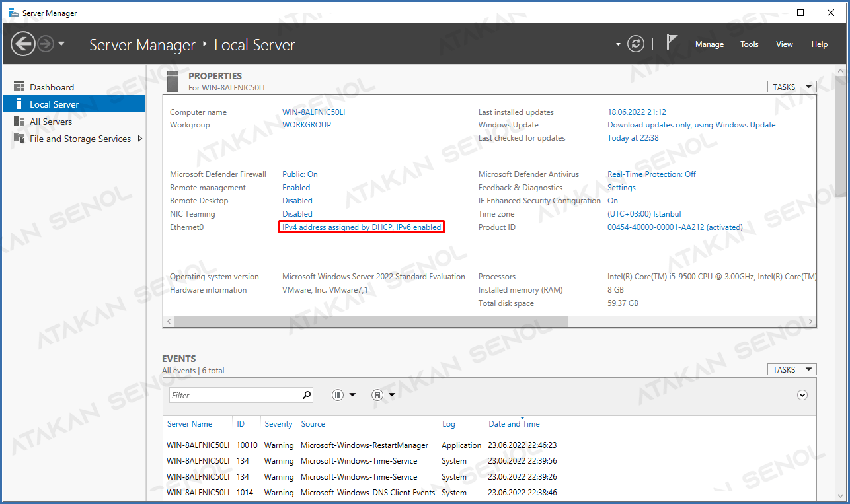Click the Server Manager title bar app icon
Screen dimensions: 850x504
click(13, 13)
